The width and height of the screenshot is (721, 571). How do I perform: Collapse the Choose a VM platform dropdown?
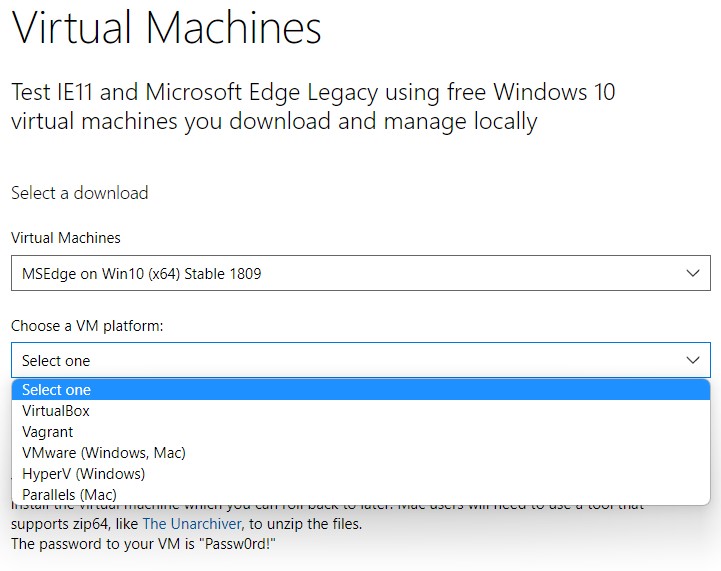tap(360, 360)
